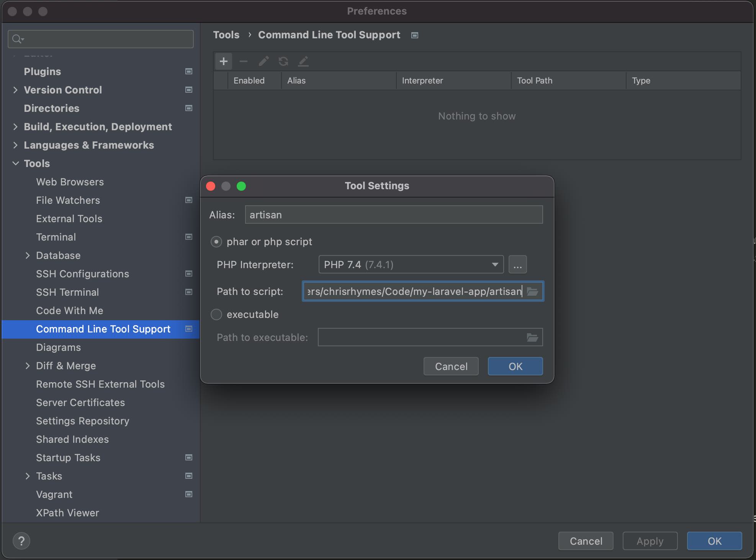
Task: Select the phar or php script radio button
Action: point(216,241)
